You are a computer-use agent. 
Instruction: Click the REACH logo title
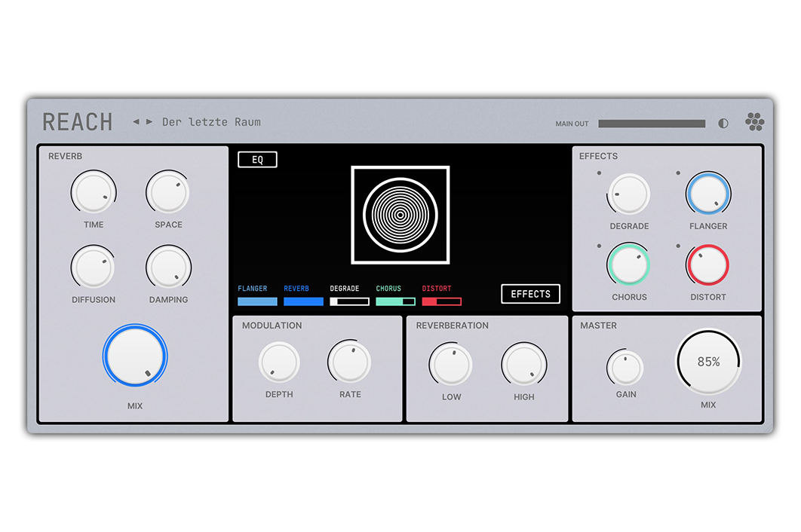click(x=78, y=122)
